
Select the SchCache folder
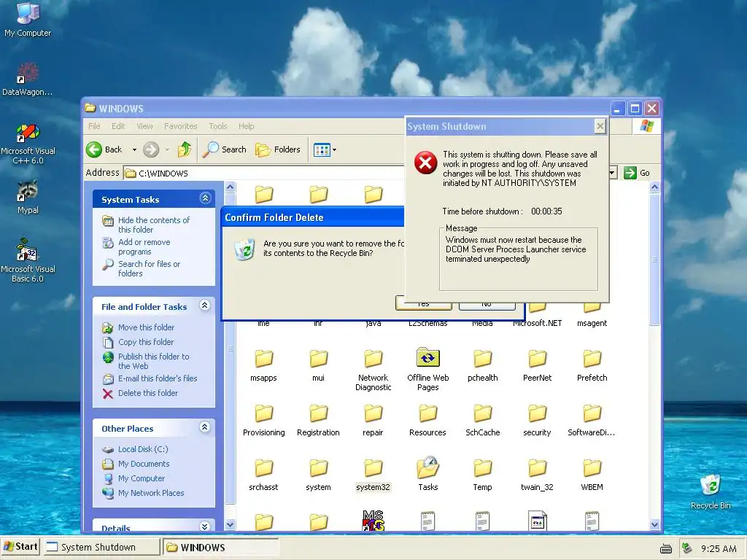(483, 421)
